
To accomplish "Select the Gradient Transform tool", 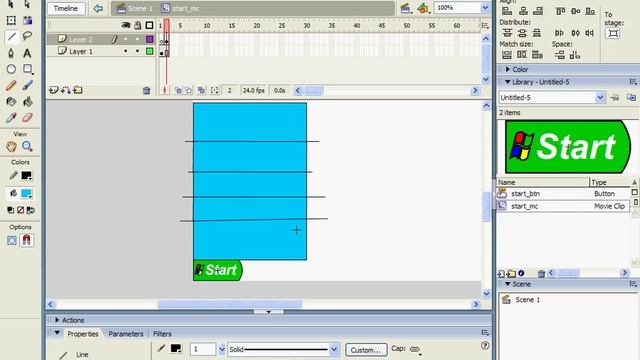I will (x=27, y=20).
